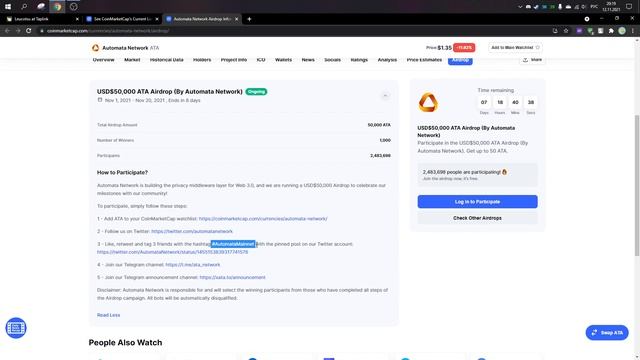Click the page vertical scrollbar
The height and width of the screenshot is (360, 640).
point(636,186)
